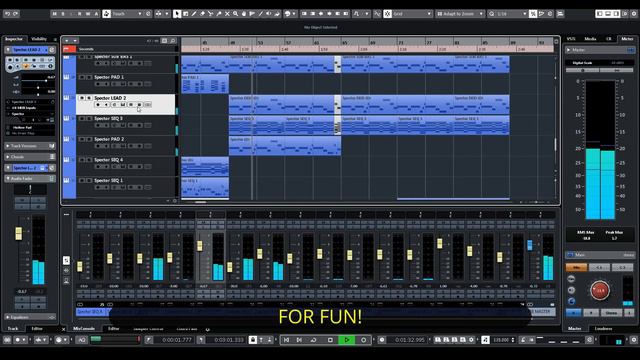Select the Spector PAD 1 track name
This screenshot has height=360, width=640.
click(109, 77)
